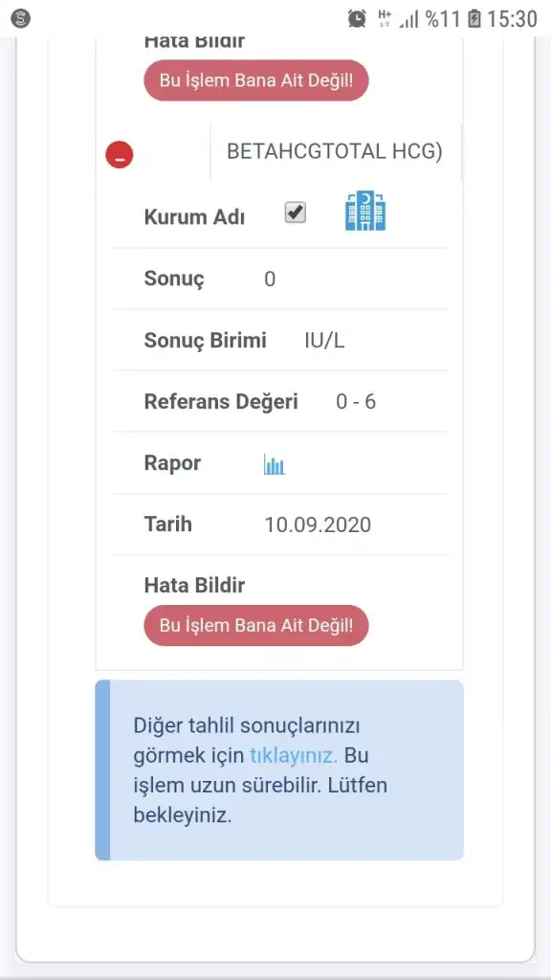Tap the 15:30 clock in status bar
The height and width of the screenshot is (980, 551).
click(x=513, y=19)
